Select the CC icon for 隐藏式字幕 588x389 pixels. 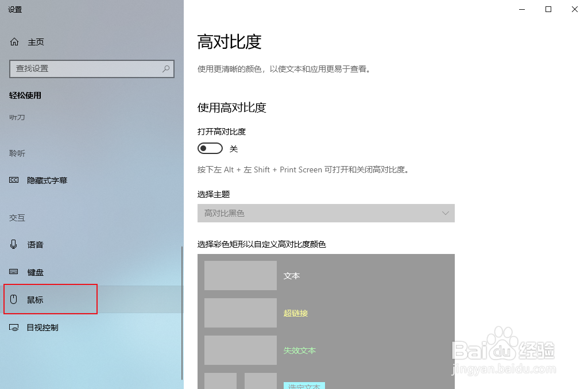coord(14,180)
